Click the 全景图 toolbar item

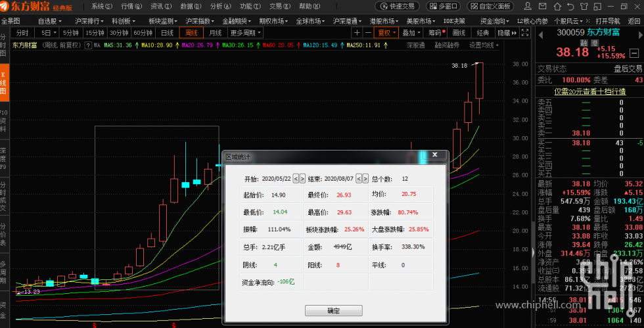tap(11, 21)
